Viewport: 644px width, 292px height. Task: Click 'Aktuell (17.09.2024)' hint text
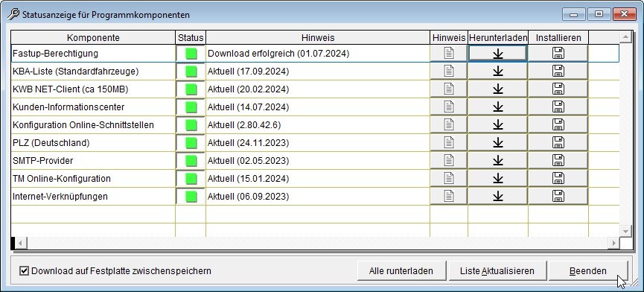pos(249,72)
